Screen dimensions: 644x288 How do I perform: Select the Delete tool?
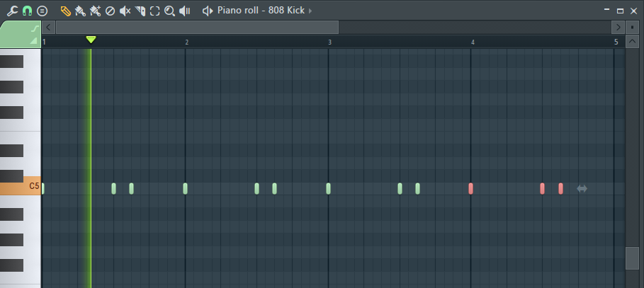coord(110,11)
